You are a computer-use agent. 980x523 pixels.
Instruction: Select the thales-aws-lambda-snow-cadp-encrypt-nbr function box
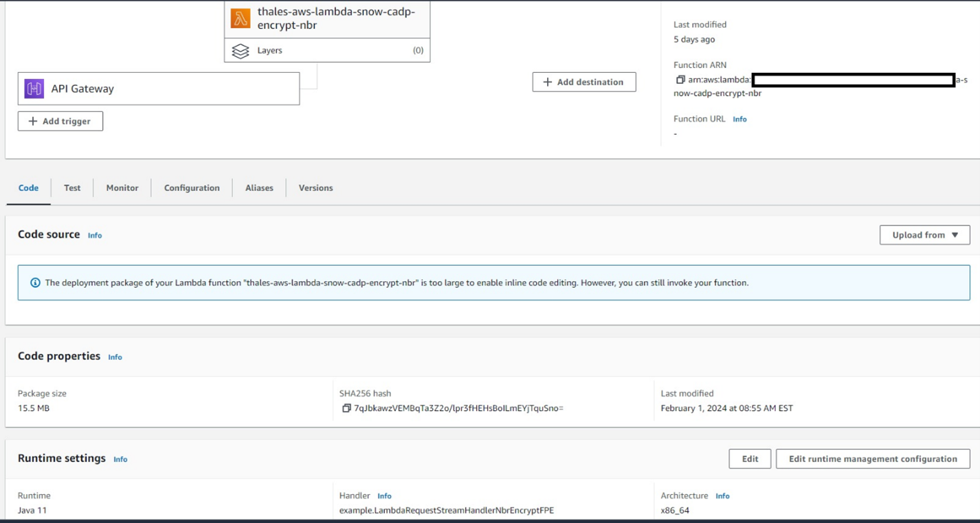(x=327, y=19)
